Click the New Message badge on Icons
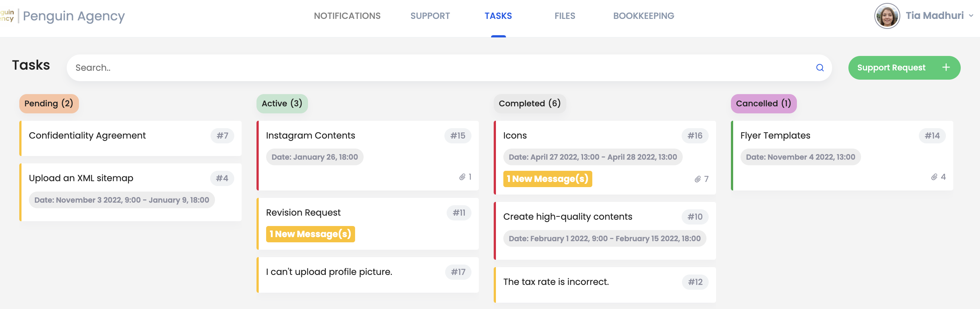Screen dimensions: 980x309 coord(547,179)
